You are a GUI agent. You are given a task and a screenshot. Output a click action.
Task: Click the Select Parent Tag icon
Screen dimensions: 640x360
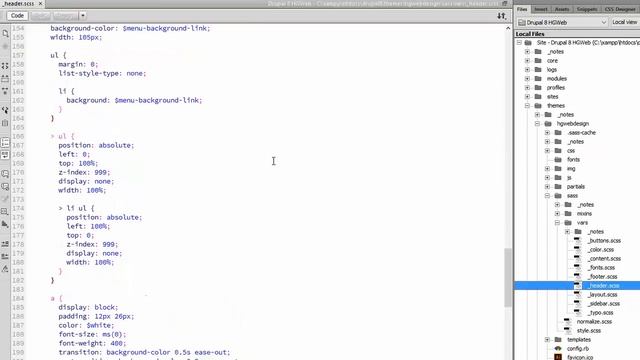[5, 109]
